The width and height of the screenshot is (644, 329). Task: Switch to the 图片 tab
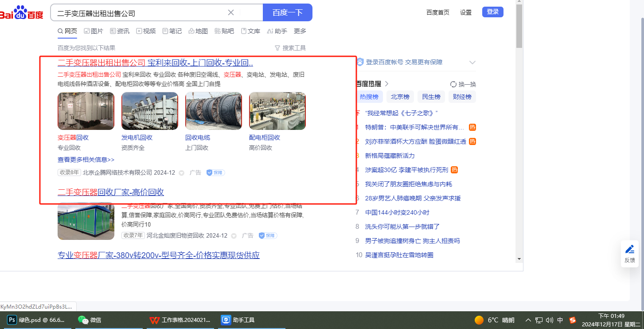point(94,31)
